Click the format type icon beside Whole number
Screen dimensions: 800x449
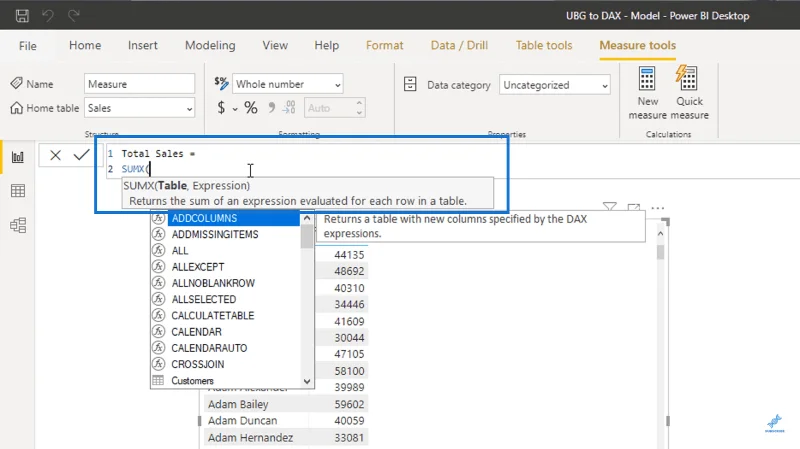pos(221,83)
